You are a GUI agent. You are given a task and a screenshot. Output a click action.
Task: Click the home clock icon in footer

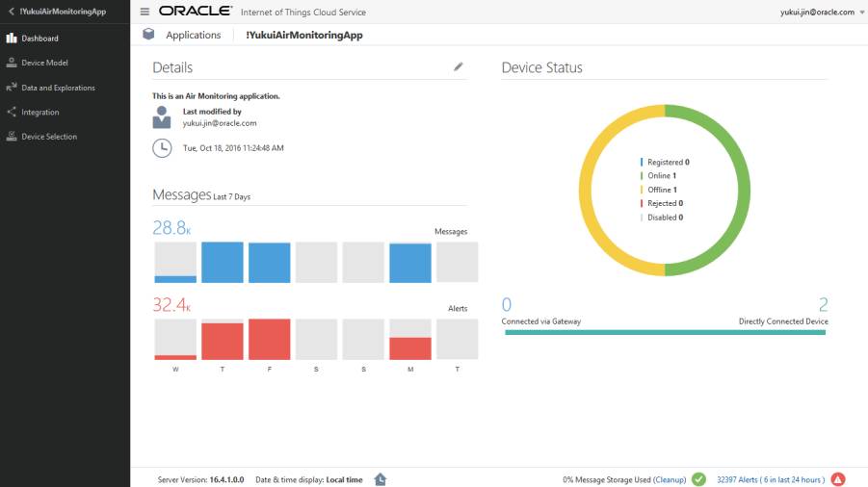pos(381,479)
